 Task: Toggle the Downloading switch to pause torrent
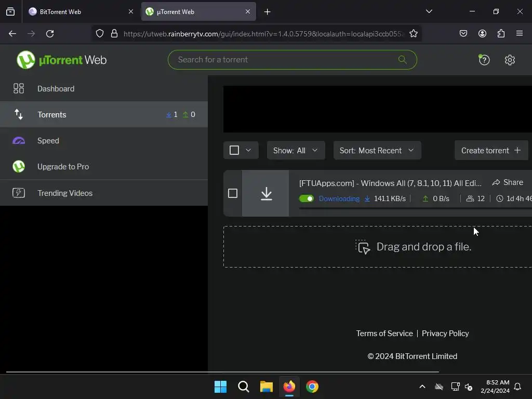[x=307, y=198]
